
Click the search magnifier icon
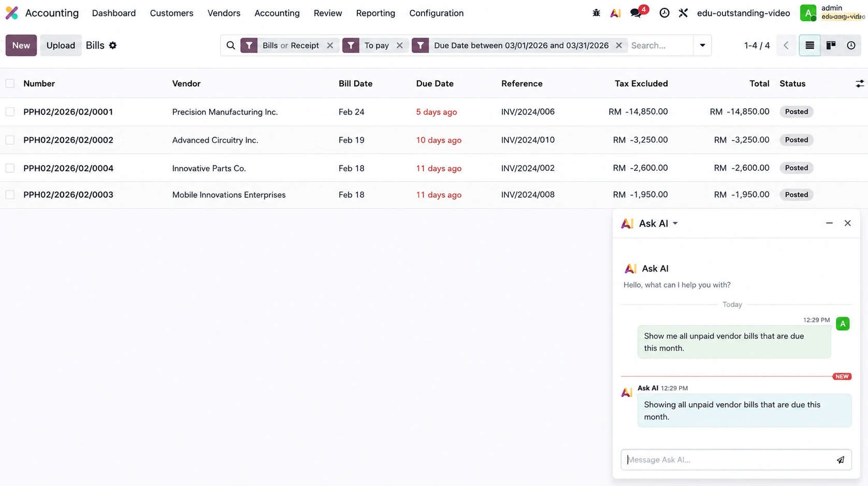coord(231,46)
